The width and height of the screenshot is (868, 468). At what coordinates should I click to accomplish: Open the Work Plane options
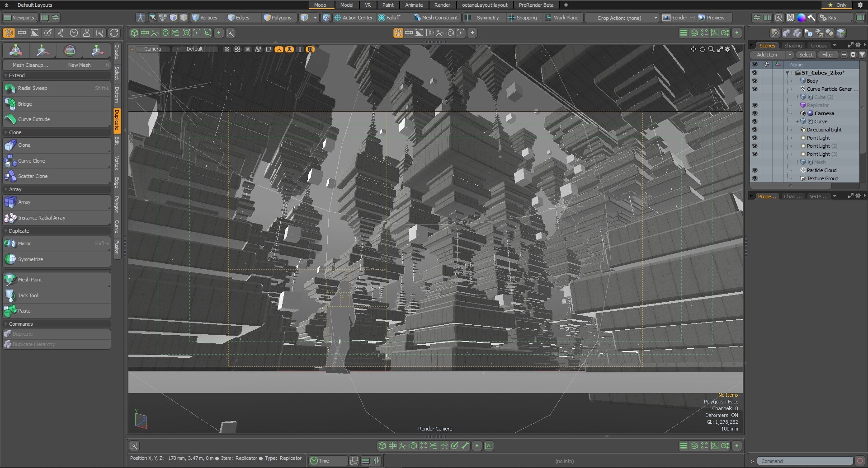[x=562, y=18]
